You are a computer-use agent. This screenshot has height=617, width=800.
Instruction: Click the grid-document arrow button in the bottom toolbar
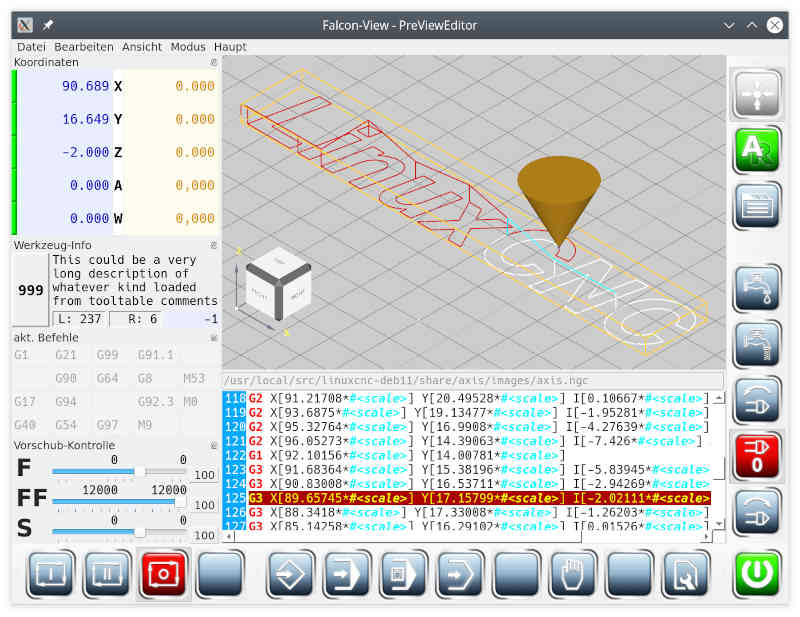pyautogui.click(x=403, y=574)
